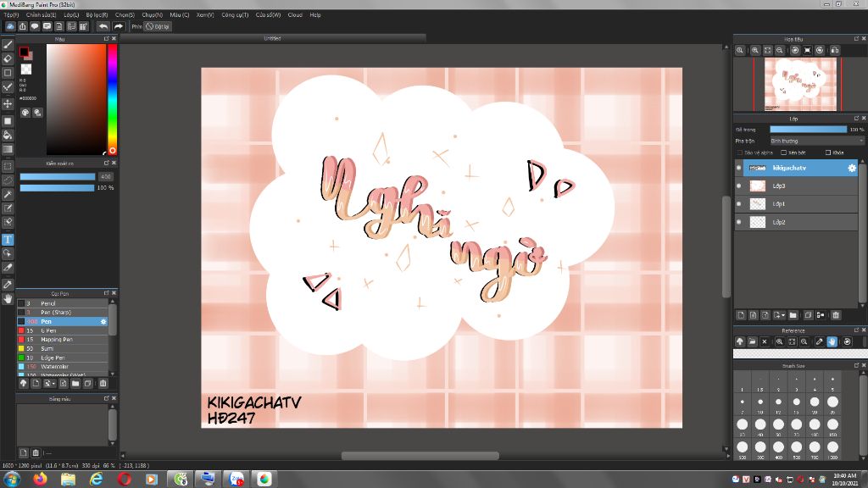Screen dimensions: 868x488
Task: Open the Lớp(L) menu
Action: (x=71, y=15)
